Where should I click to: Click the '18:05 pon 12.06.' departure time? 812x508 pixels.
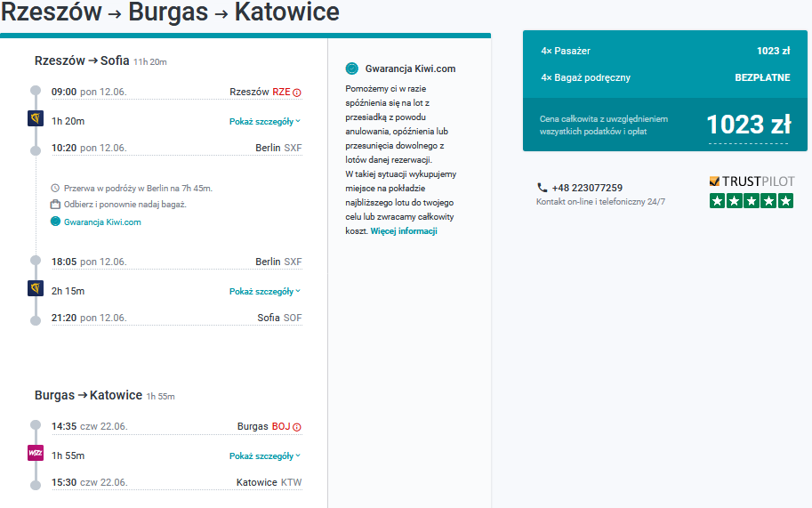point(89,262)
